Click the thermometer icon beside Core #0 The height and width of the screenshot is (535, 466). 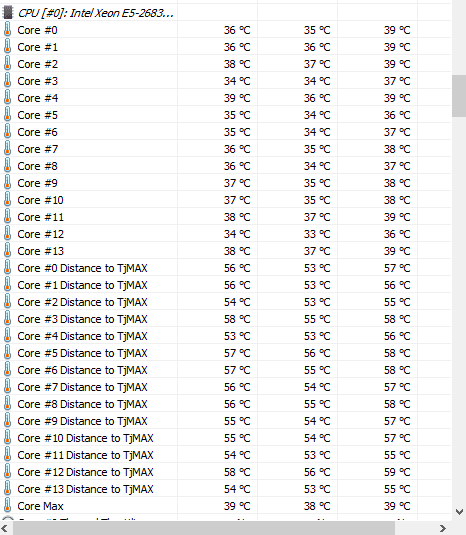[7, 30]
